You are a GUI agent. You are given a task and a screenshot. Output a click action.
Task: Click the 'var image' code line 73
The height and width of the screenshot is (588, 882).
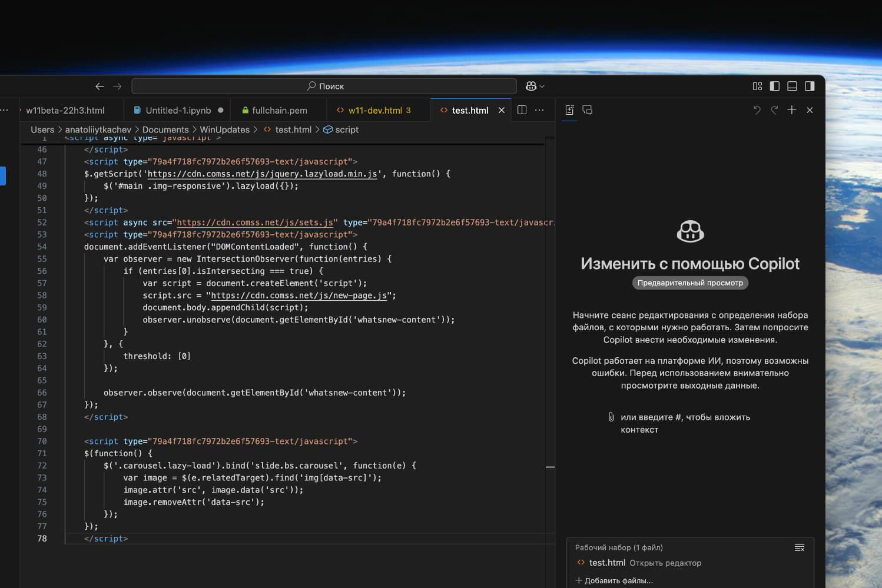click(252, 478)
